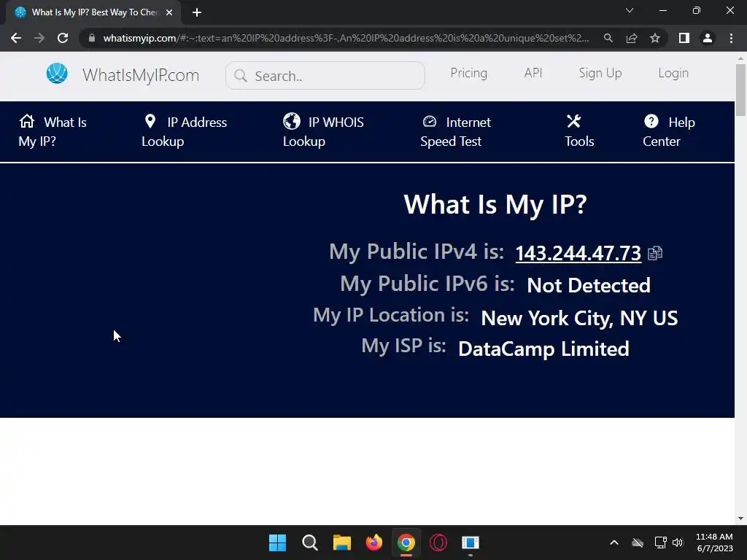747x560 pixels.
Task: Launch Firefox from the taskbar
Action: coord(374,542)
